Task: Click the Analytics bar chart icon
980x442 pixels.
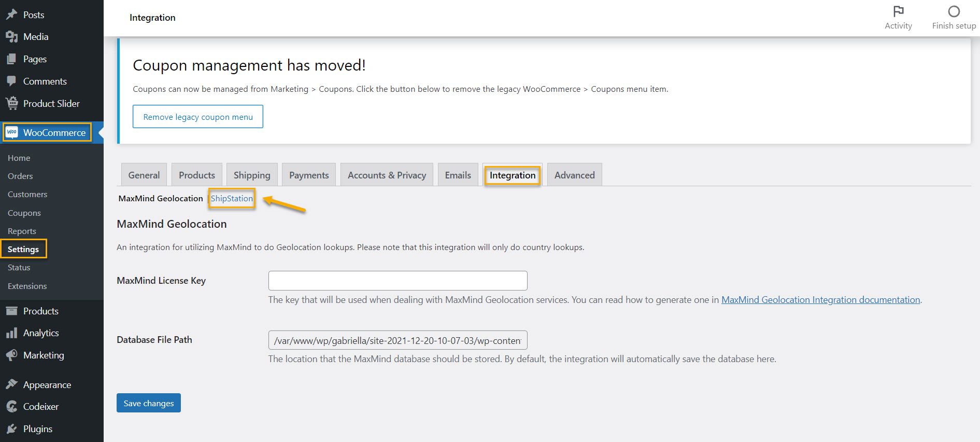Action: point(11,333)
